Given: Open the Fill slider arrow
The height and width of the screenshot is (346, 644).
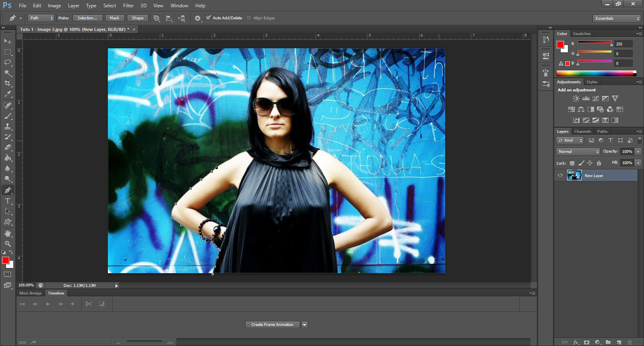Looking at the screenshot, I should point(638,163).
